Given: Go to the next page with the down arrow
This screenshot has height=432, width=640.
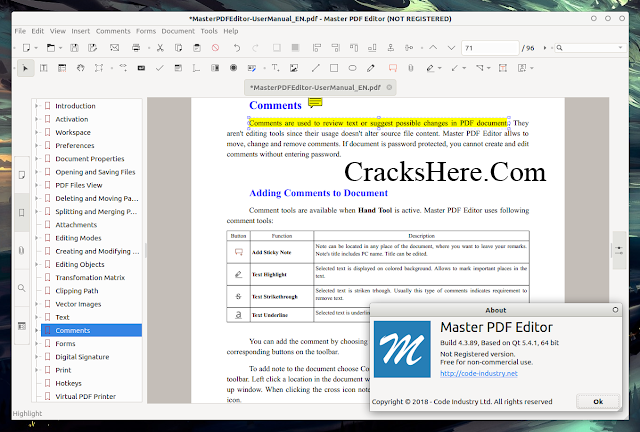Looking at the screenshot, I should coord(451,48).
